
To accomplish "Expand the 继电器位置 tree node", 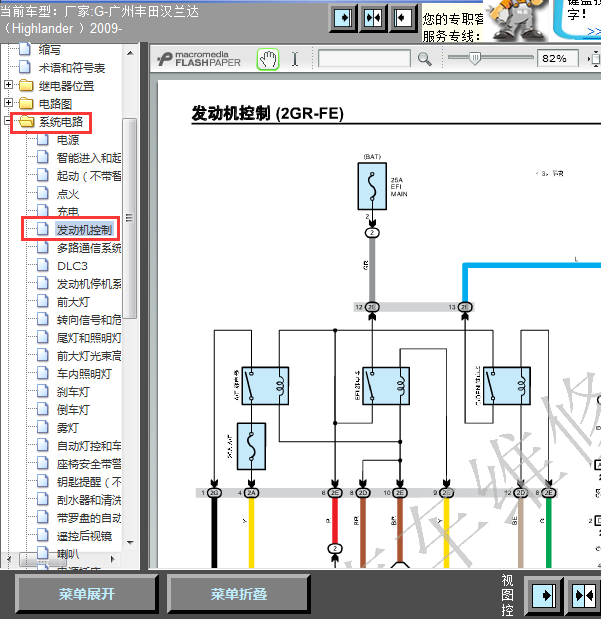I will coord(8,84).
